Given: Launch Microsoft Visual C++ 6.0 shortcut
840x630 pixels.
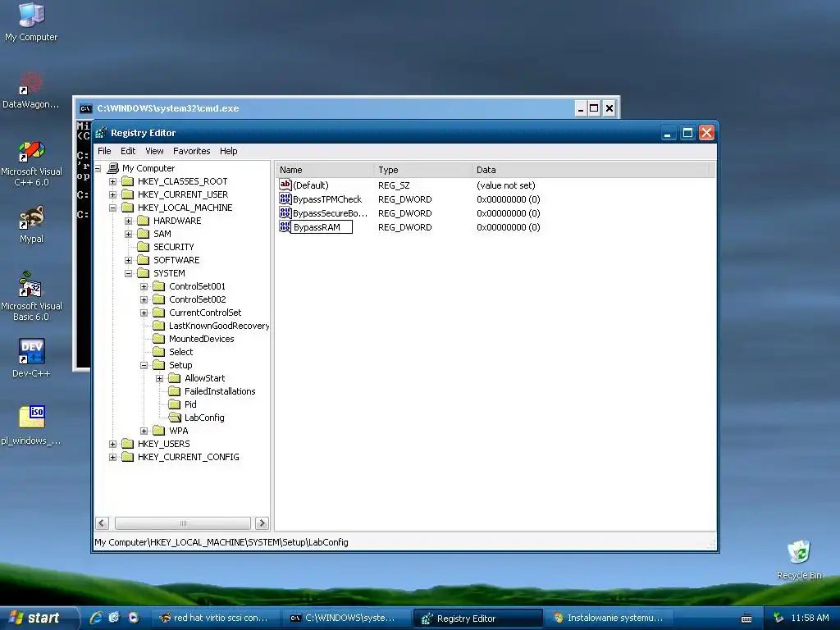Looking at the screenshot, I should point(31,151).
